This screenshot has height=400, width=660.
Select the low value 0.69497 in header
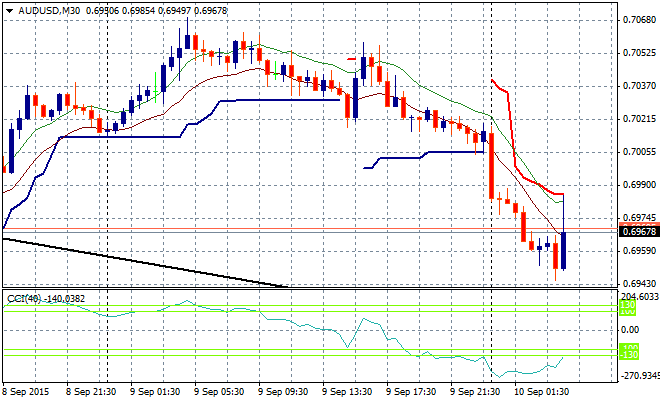point(175,11)
